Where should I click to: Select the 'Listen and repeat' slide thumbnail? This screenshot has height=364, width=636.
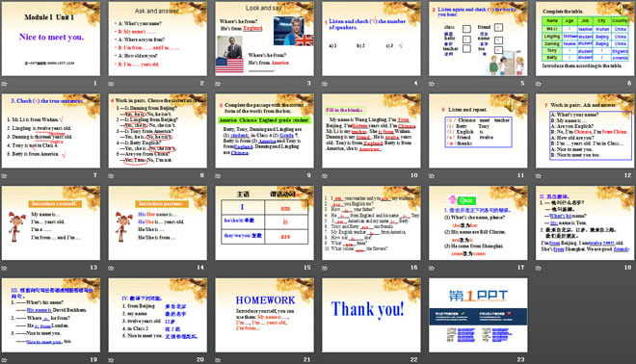(478, 131)
